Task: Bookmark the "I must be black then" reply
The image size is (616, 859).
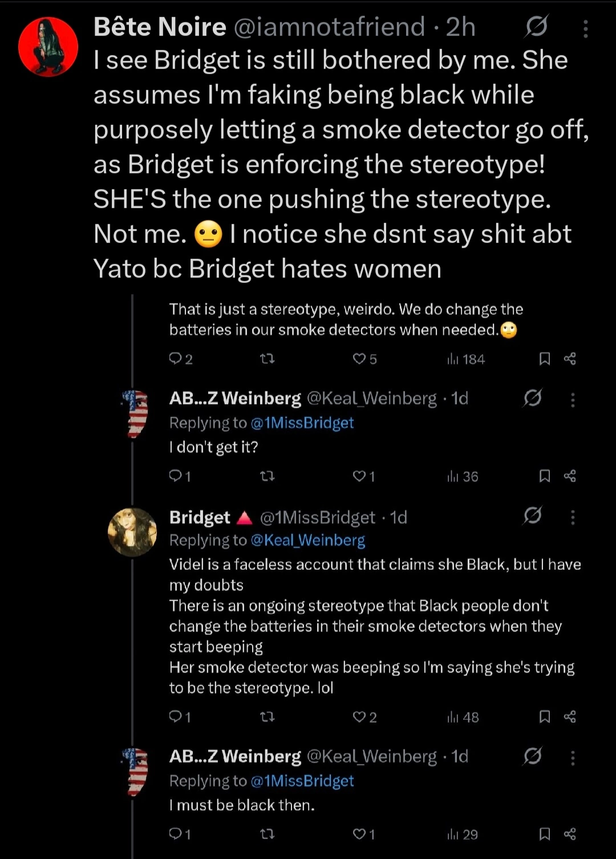Action: click(x=545, y=834)
